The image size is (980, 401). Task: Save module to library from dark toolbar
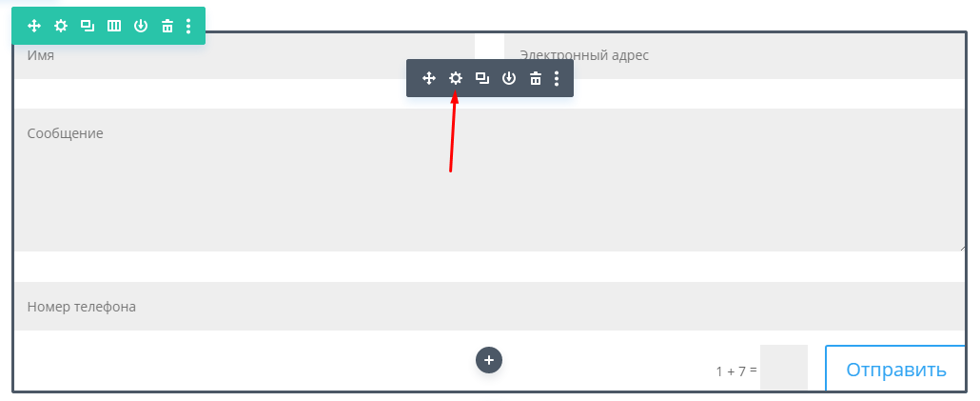pyautogui.click(x=509, y=78)
